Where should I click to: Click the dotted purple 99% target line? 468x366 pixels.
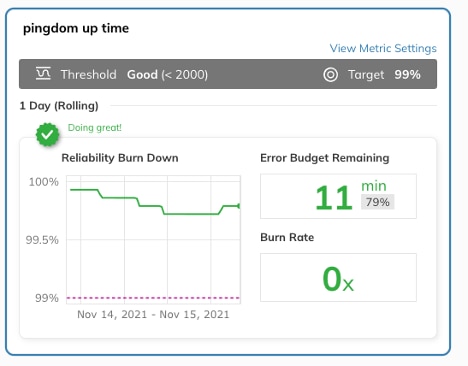click(153, 298)
